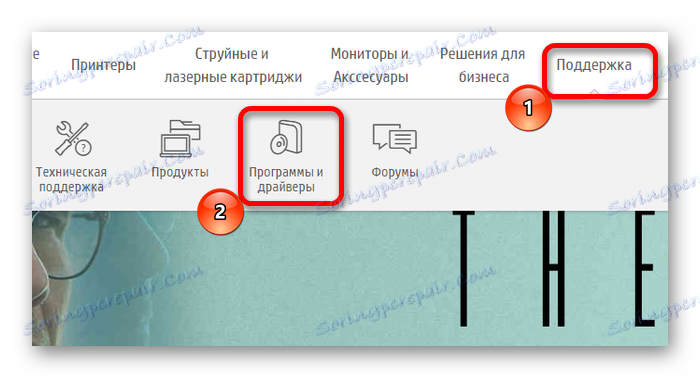Open the teal banner image with glasses
The height and width of the screenshot is (378, 700).
pyautogui.click(x=350, y=278)
